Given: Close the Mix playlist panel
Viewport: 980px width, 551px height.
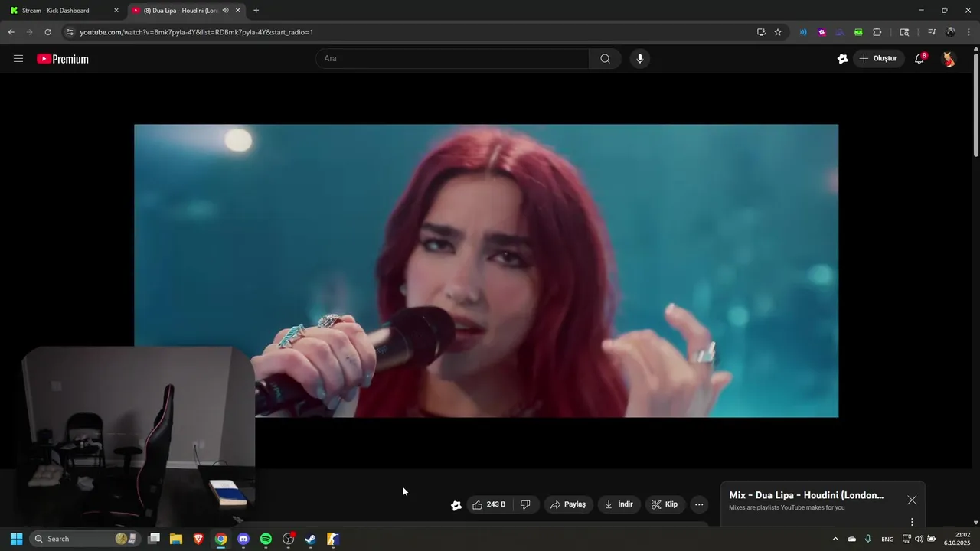Looking at the screenshot, I should click(x=912, y=500).
